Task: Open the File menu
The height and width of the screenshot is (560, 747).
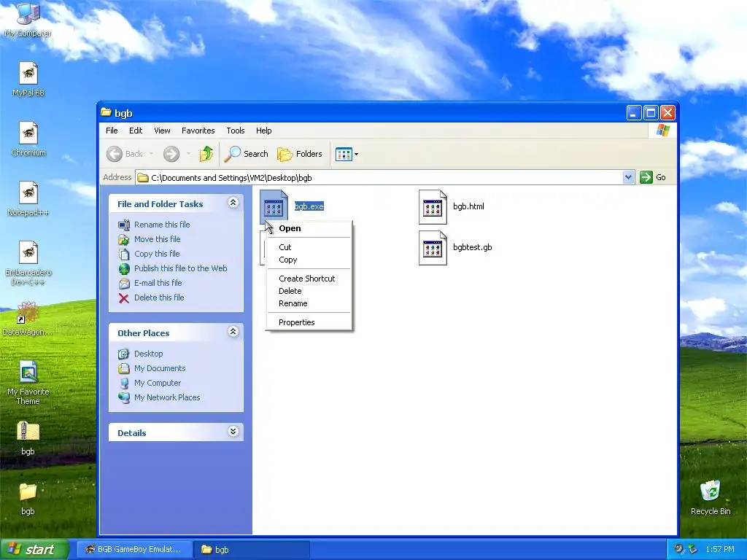Action: [112, 131]
